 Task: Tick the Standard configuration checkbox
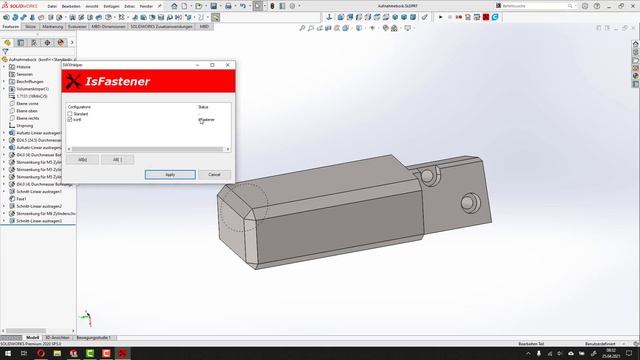[70, 114]
